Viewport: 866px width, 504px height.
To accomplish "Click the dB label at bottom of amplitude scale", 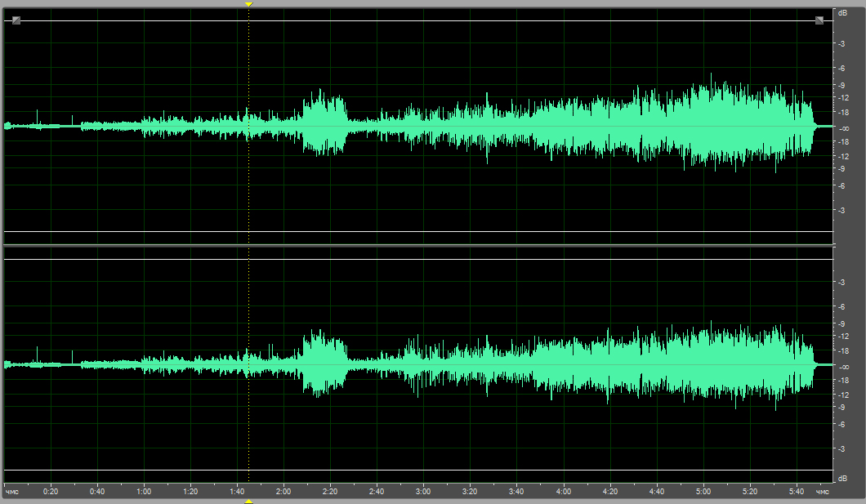I will (842, 477).
